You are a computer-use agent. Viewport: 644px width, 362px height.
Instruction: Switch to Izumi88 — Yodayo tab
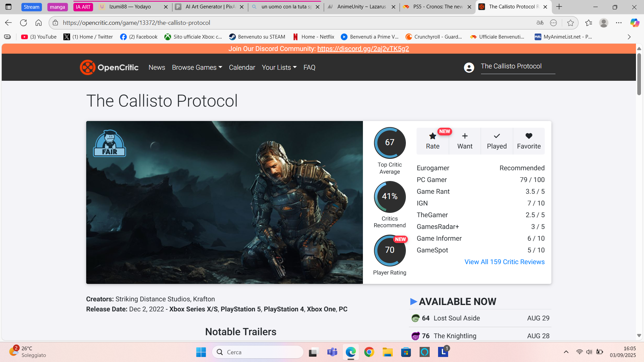click(134, 7)
